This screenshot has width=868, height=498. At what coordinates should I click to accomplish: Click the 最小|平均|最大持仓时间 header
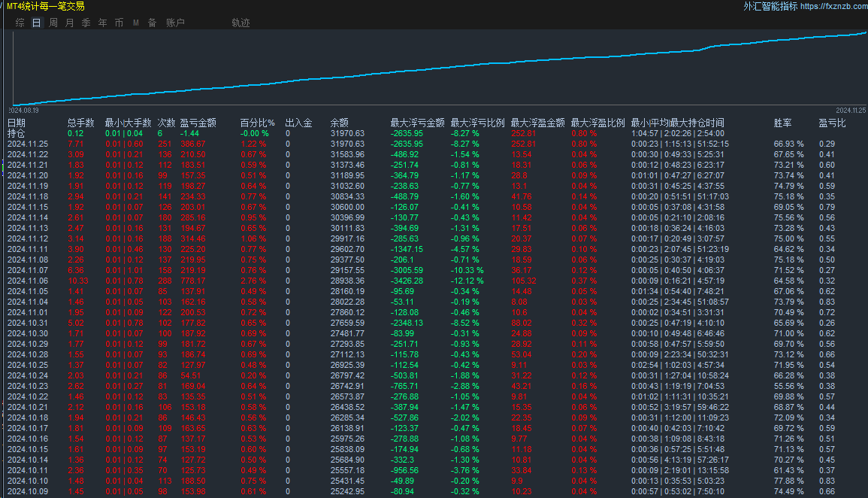(x=678, y=123)
